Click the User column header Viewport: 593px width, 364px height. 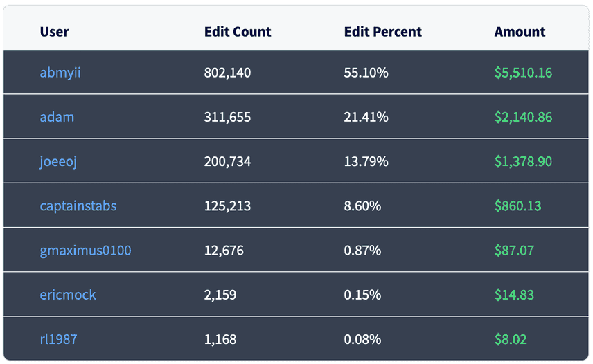coord(55,32)
